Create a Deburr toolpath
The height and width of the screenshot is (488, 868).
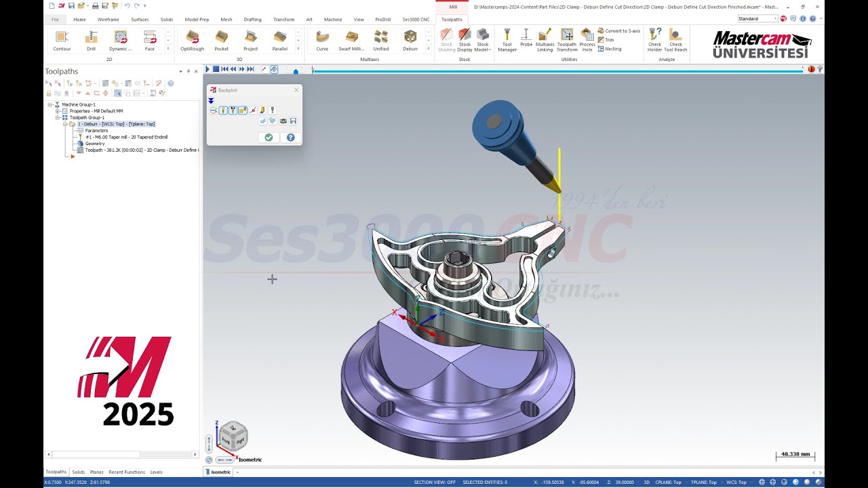point(410,40)
